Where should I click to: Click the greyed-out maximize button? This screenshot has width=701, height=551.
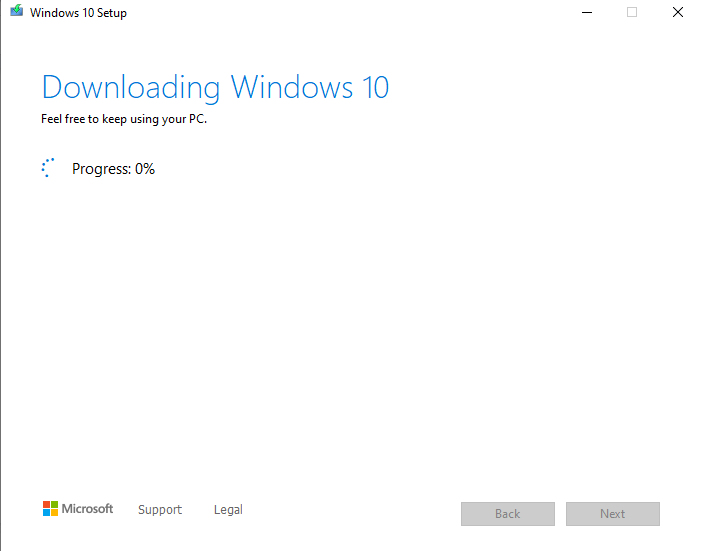pos(632,13)
